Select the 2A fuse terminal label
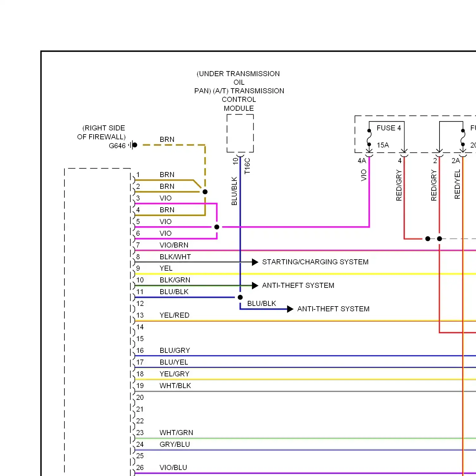Image resolution: width=476 pixels, height=476 pixels. 456,161
